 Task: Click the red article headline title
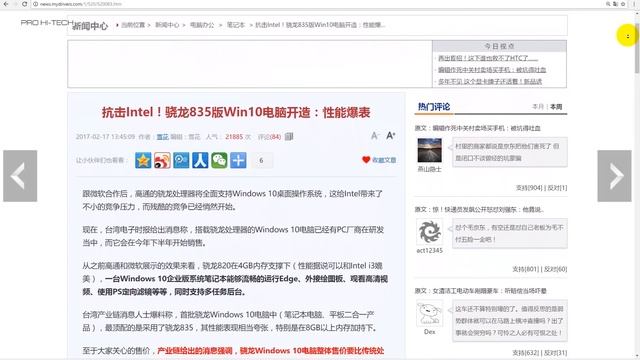coord(236,112)
